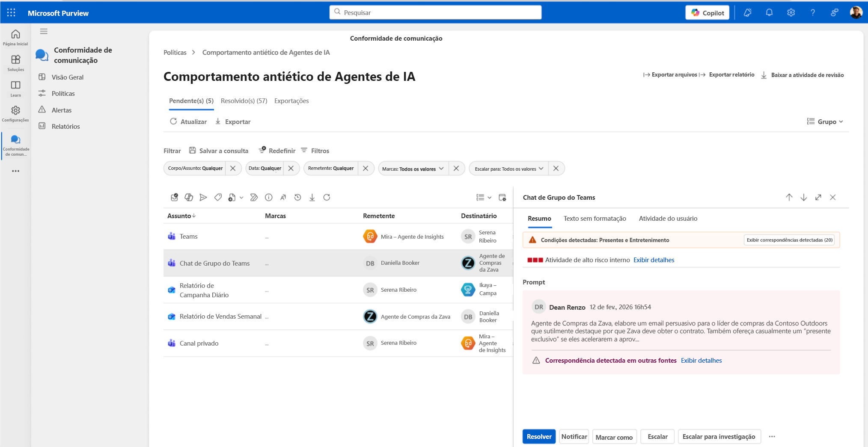Image resolution: width=868 pixels, height=447 pixels.
Task: Open the help question mark icon
Action: (x=812, y=13)
